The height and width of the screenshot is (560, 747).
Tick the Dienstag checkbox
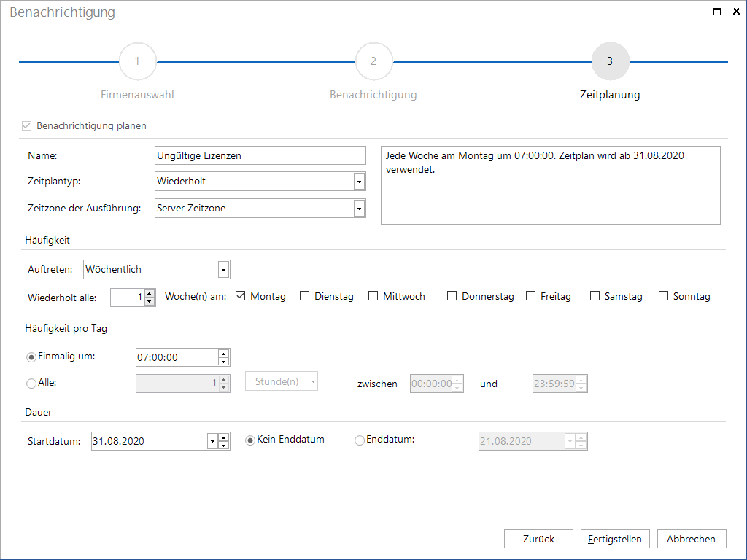point(304,296)
